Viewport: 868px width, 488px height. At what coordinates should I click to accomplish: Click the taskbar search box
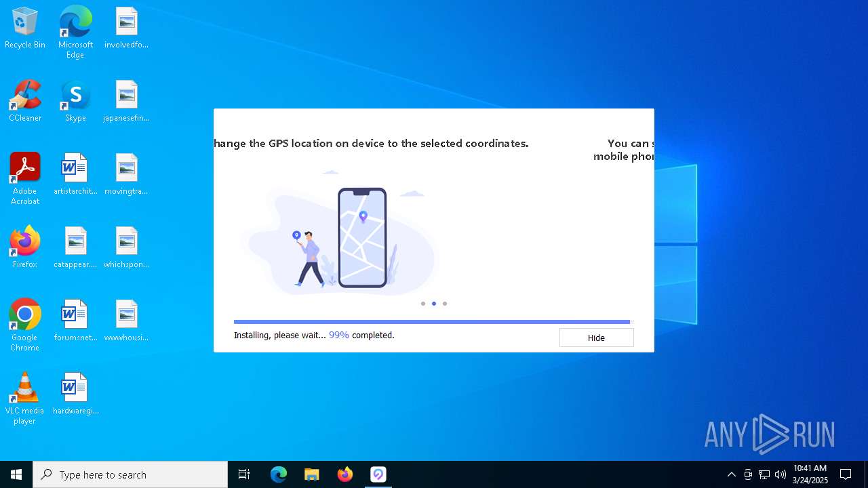point(130,474)
